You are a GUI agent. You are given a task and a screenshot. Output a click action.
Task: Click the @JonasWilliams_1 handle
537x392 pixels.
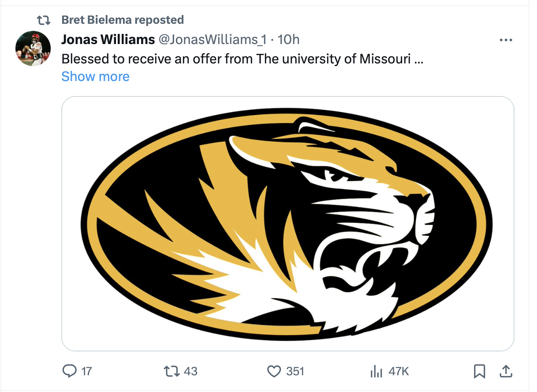tap(212, 40)
